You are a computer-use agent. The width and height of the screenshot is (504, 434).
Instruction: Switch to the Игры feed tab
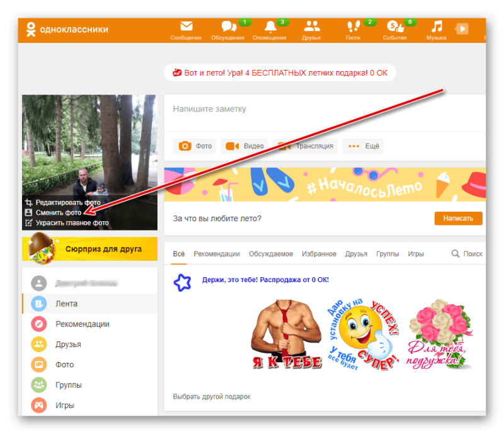pos(416,254)
